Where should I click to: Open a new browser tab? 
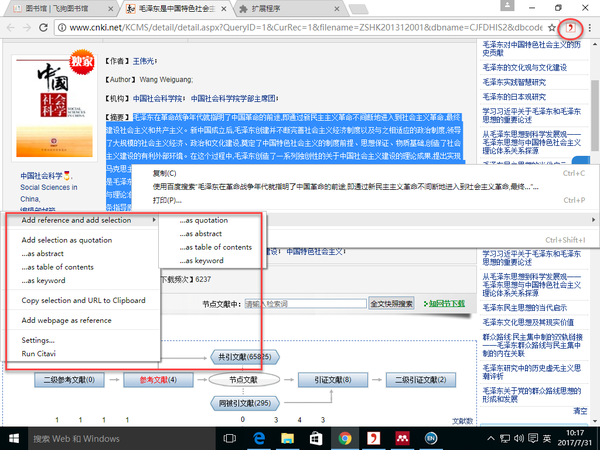coord(359,9)
